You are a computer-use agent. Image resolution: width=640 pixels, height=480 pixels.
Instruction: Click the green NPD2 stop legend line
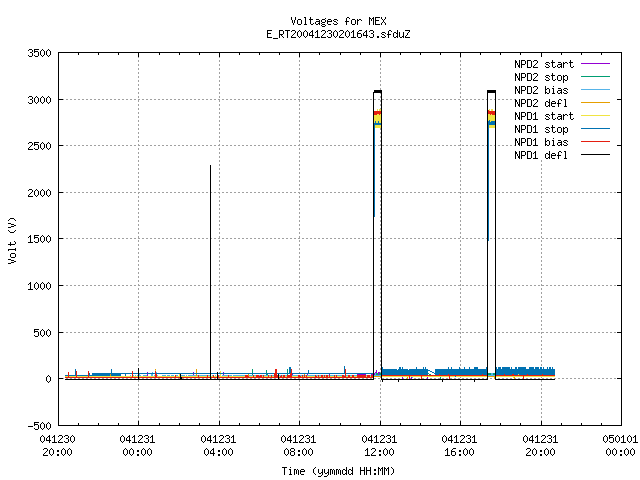[595, 77]
